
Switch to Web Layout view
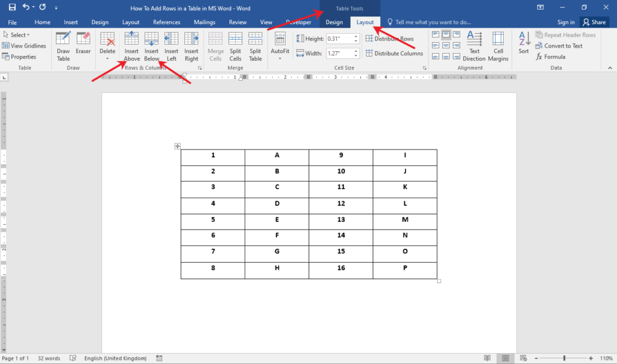pos(524,358)
